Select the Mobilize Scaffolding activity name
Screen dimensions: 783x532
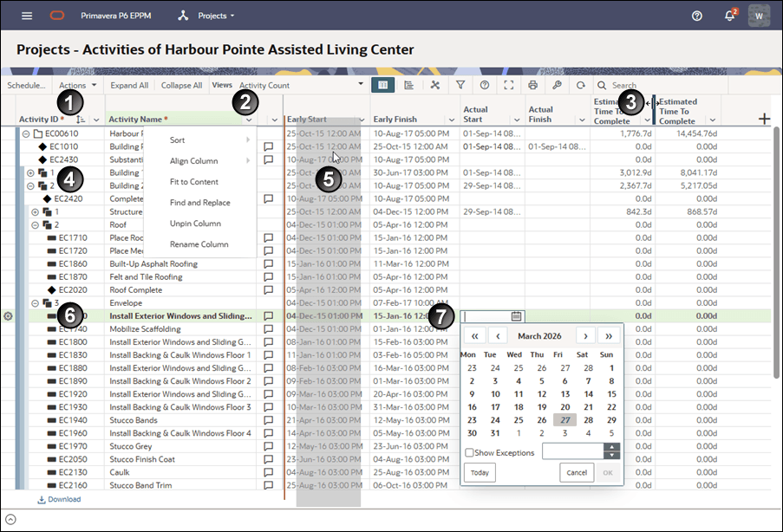(x=146, y=329)
